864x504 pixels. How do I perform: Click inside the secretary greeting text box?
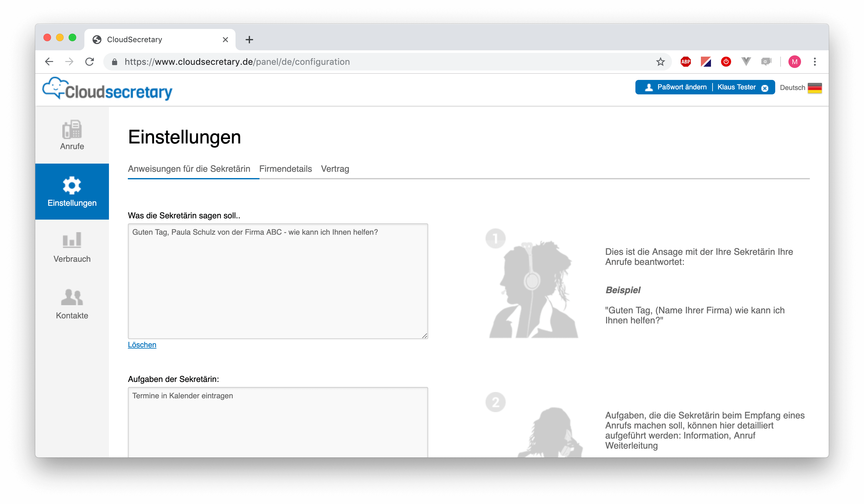click(x=278, y=281)
